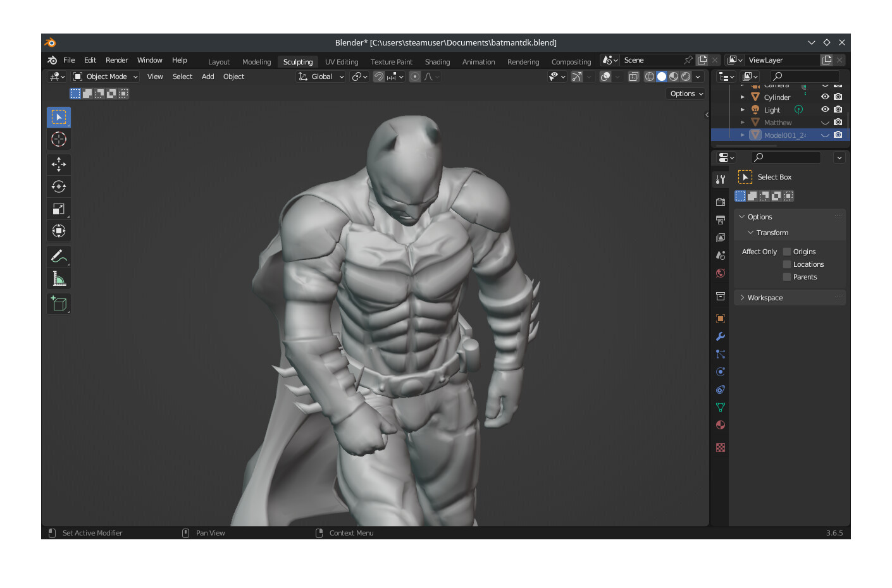Image resolution: width=892 pixels, height=588 pixels.
Task: Activate the Transform tool
Action: click(59, 231)
